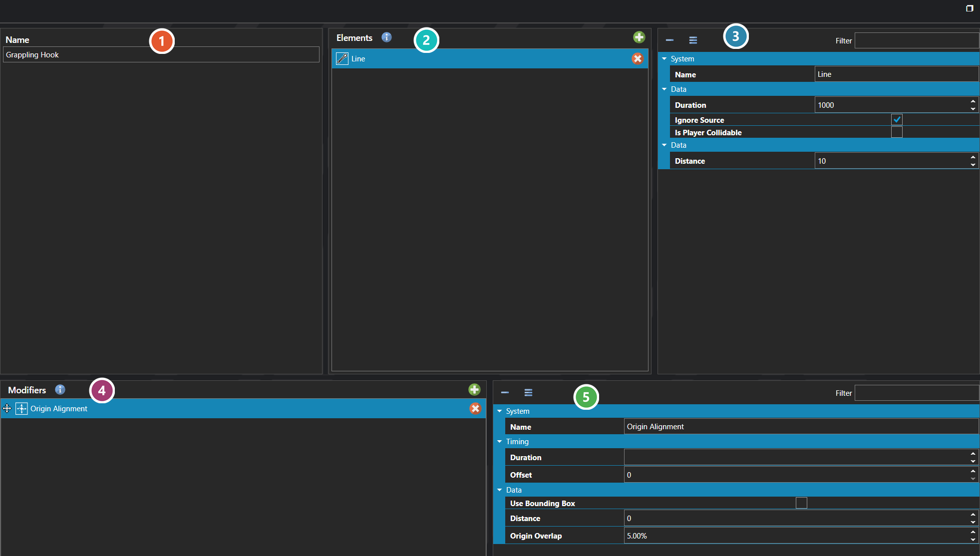980x556 pixels.
Task: Decrease the element Duration value 1000
Action: click(973, 109)
